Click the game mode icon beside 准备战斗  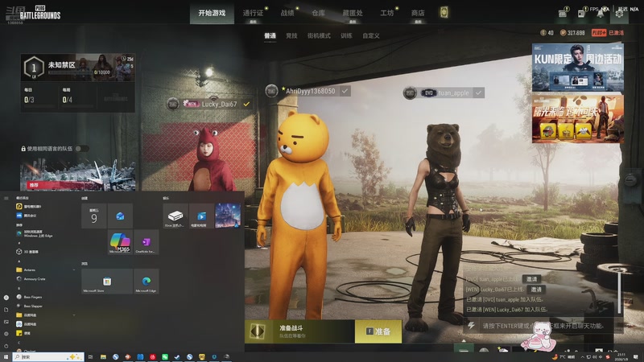258,331
